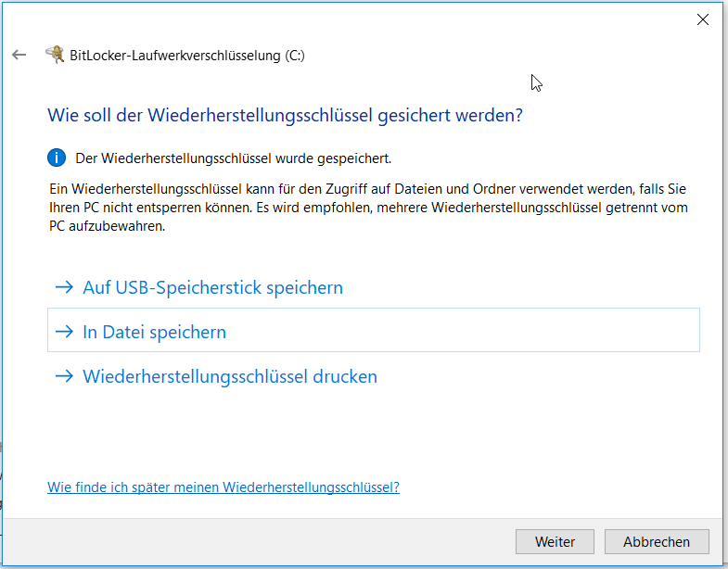This screenshot has width=728, height=569.
Task: Click the arrow icon beside "In Datei speichern"
Action: coord(64,332)
